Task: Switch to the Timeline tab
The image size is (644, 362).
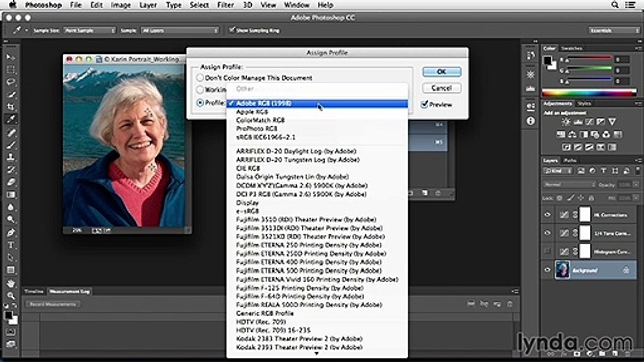Action: (34, 291)
